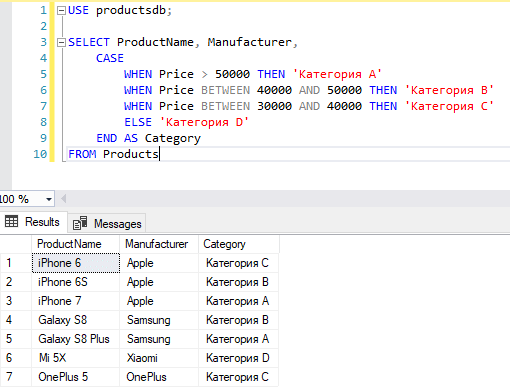
Task: Select the 'Xiaomi' manufacturer cell
Action: pyautogui.click(x=159, y=358)
